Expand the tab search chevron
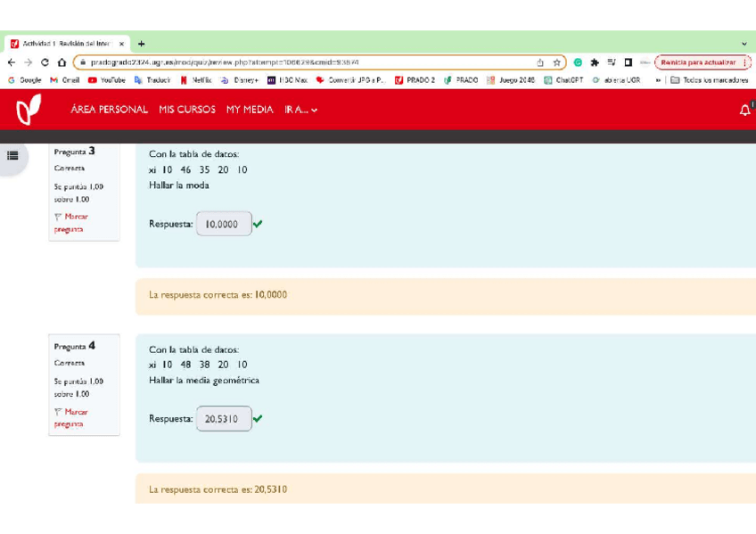The width and height of the screenshot is (756, 534). 744,44
